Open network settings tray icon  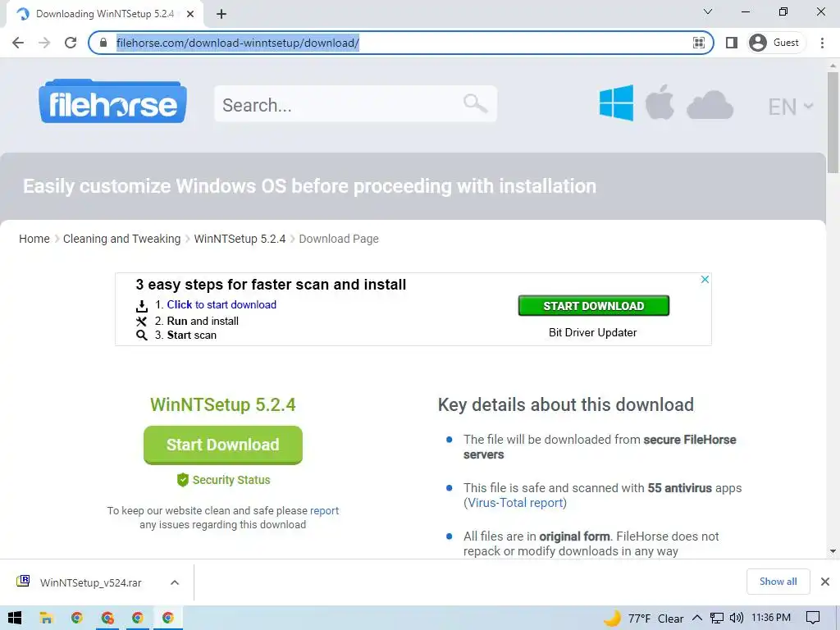click(717, 619)
